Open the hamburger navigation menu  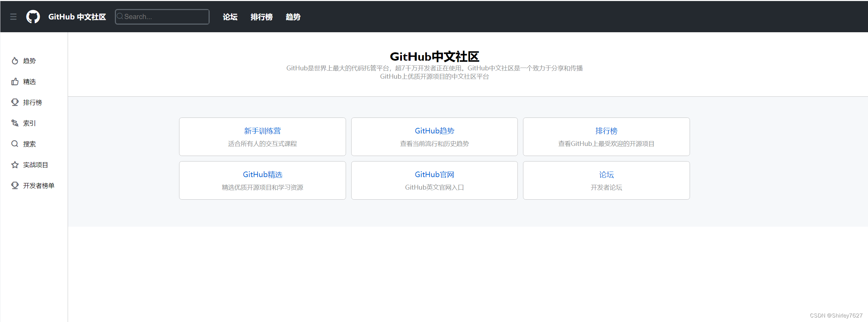coord(14,17)
